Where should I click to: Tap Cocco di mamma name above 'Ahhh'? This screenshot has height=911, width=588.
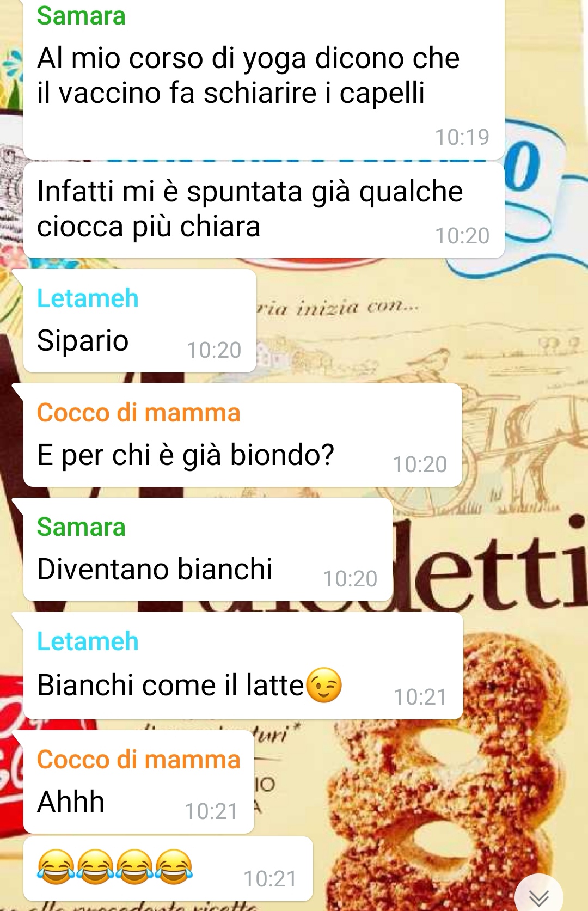[x=139, y=759]
